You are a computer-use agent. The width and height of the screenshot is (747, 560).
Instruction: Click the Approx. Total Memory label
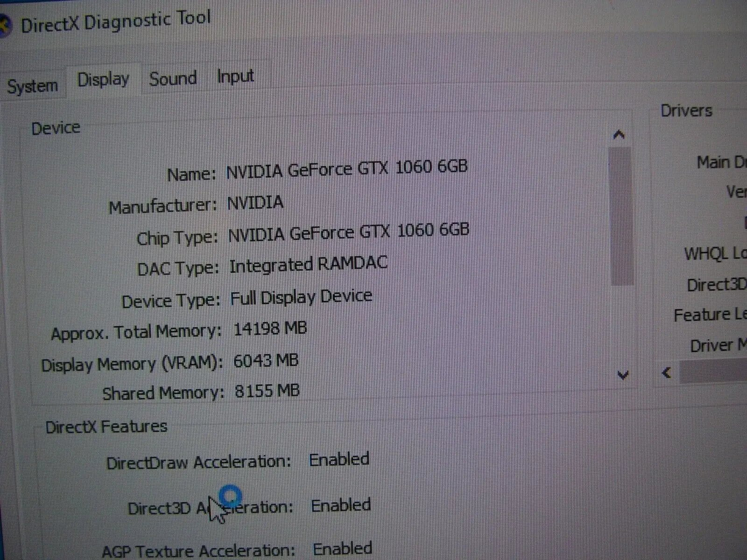[x=136, y=333]
